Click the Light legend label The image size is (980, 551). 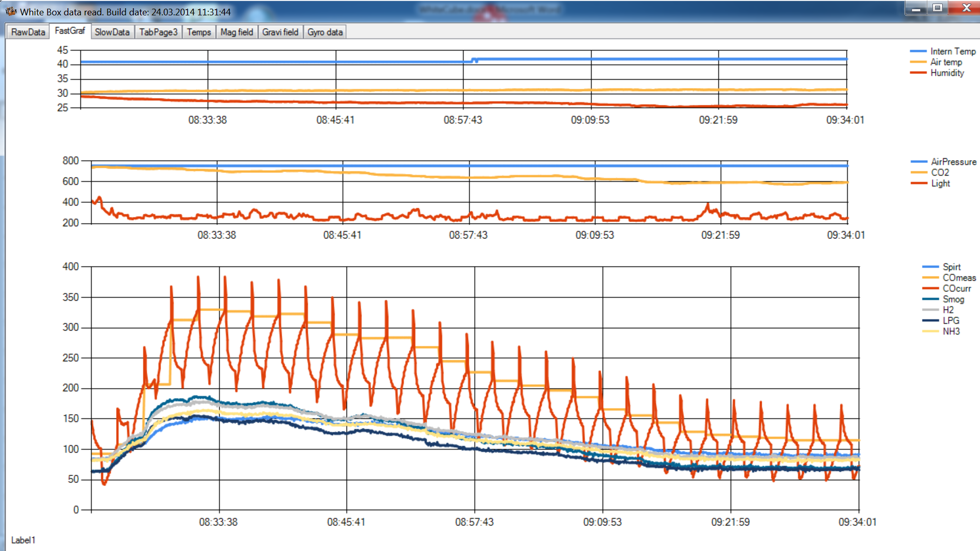[x=941, y=183]
